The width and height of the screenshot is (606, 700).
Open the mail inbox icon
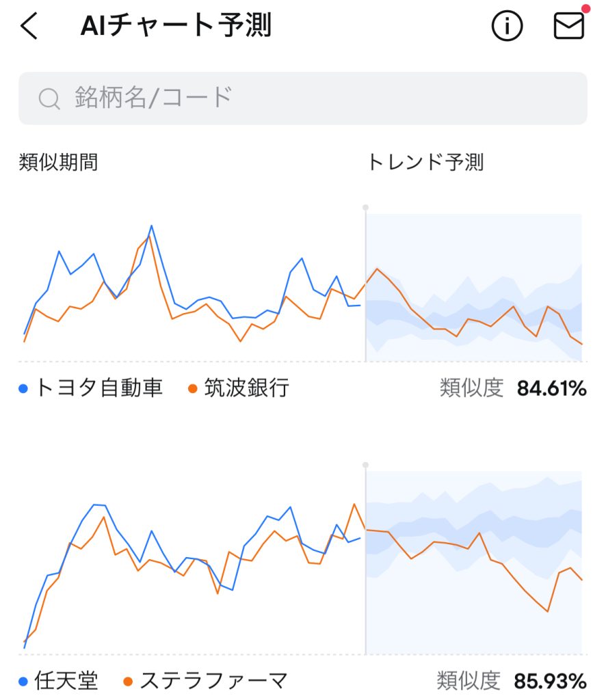(569, 26)
